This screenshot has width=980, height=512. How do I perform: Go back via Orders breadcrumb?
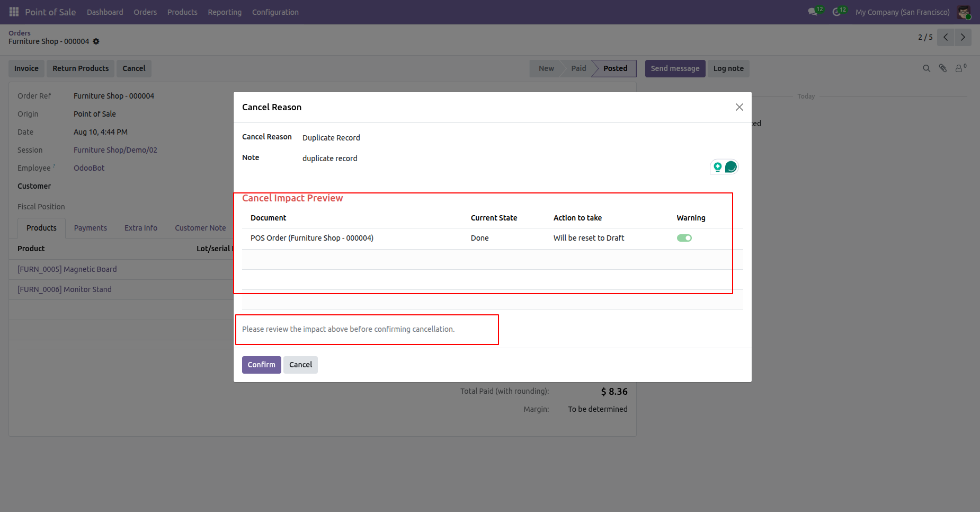click(x=20, y=33)
